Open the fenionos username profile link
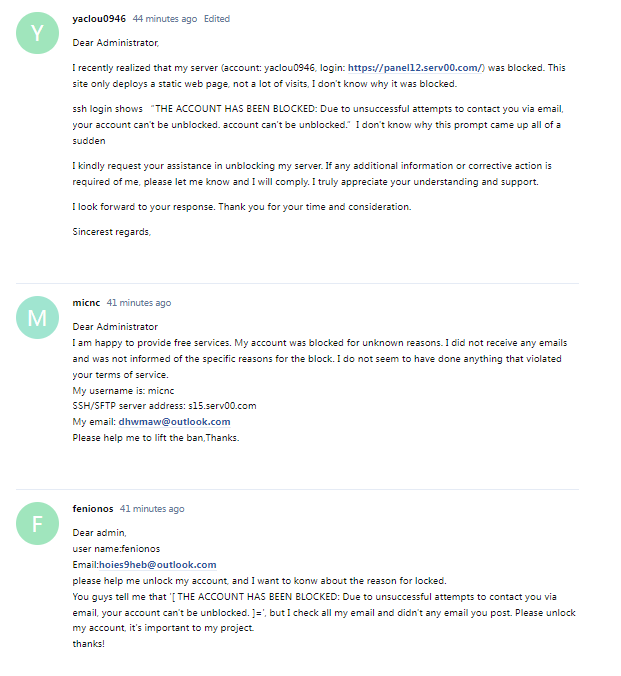Image resolution: width=621 pixels, height=676 pixels. [93, 509]
